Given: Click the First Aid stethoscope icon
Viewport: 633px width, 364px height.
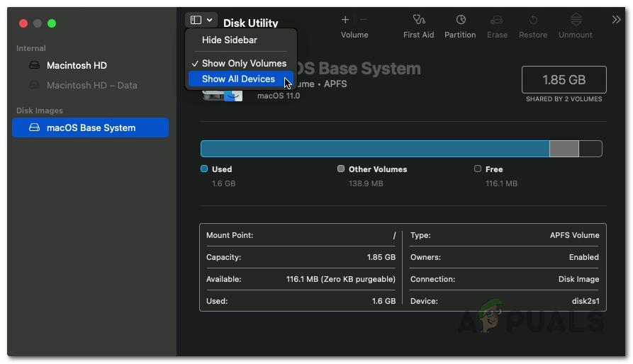Looking at the screenshot, I should [x=418, y=20].
